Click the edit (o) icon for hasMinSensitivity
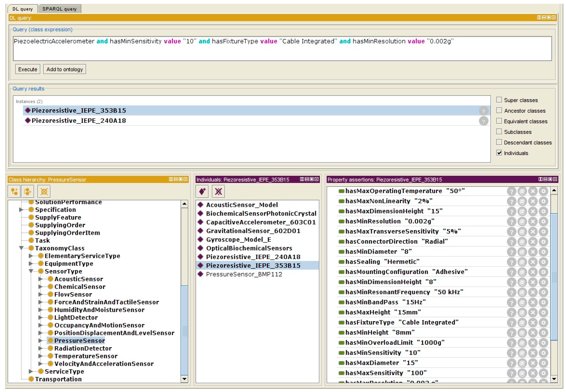The width and height of the screenshot is (566, 392). point(543,353)
